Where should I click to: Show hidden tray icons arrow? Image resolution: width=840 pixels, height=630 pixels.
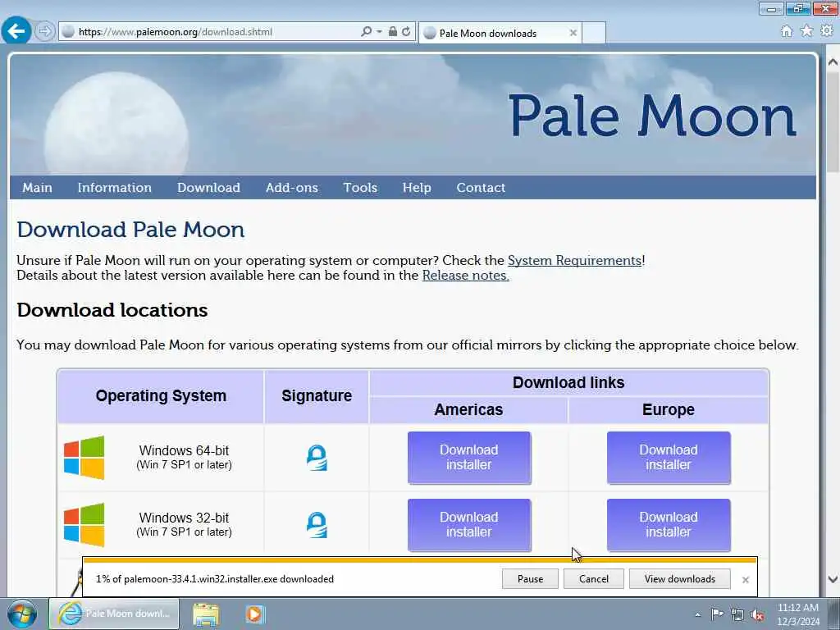[x=697, y=614]
